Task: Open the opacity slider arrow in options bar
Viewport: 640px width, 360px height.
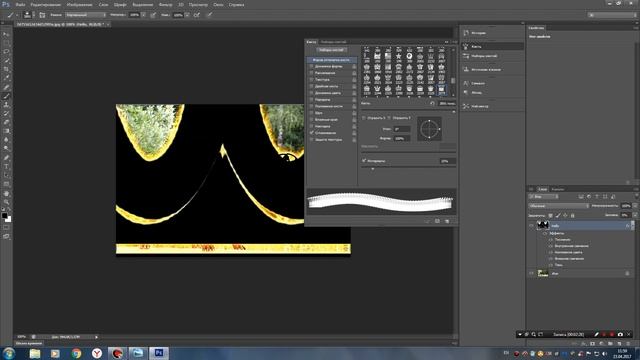Action: tap(144, 15)
